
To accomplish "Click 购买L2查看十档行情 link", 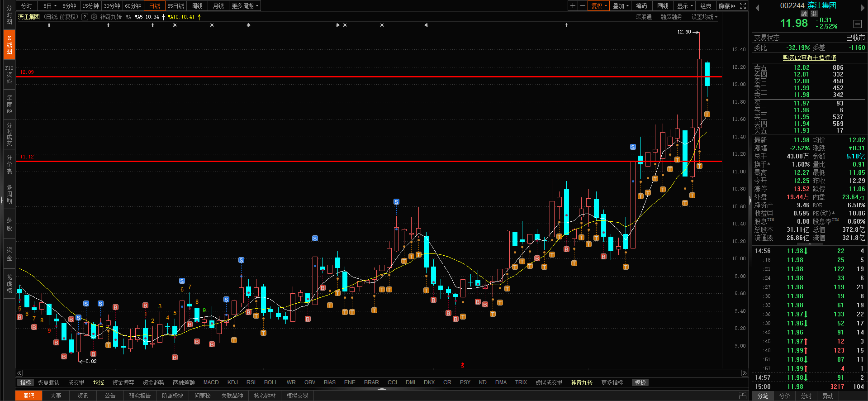I will 810,57.
